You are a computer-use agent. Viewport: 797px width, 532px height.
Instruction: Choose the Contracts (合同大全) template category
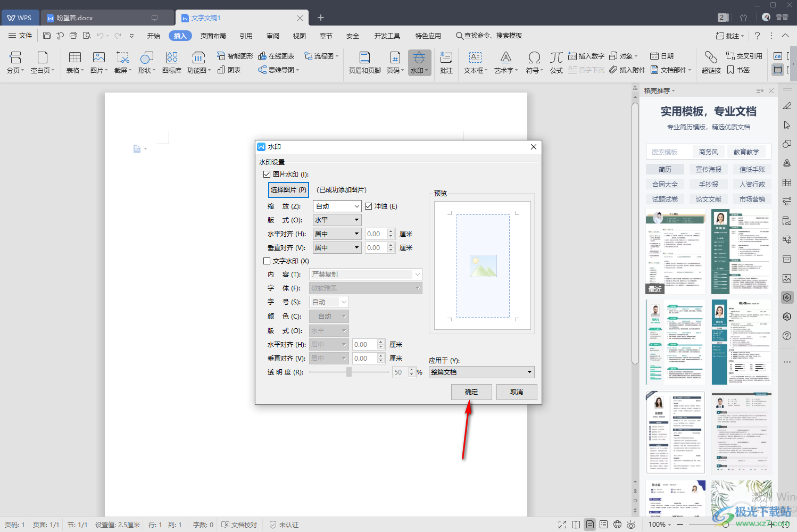(665, 184)
